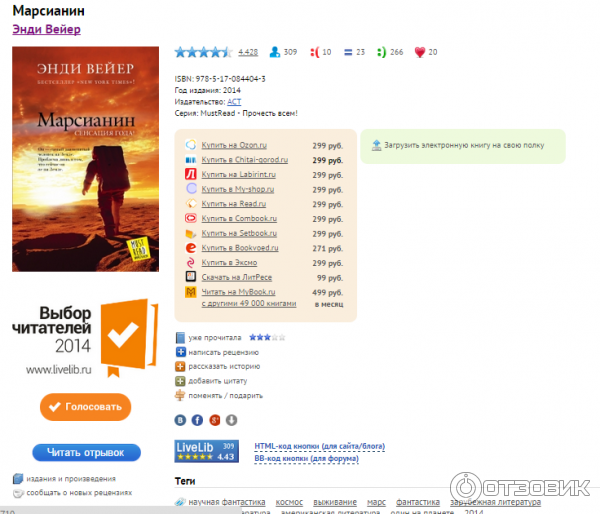Open author link Энди Вейер
The image size is (600, 514).
pos(46,29)
